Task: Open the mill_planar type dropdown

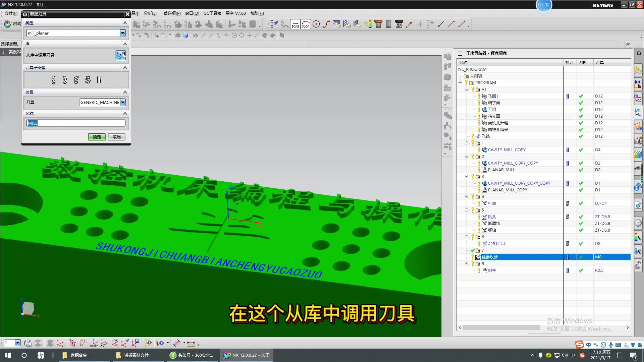Action: (x=122, y=33)
